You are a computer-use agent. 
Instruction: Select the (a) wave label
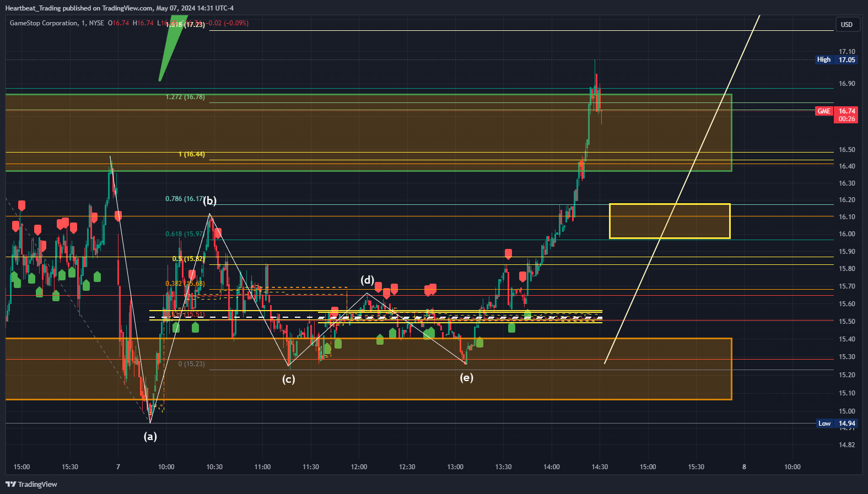pos(150,436)
